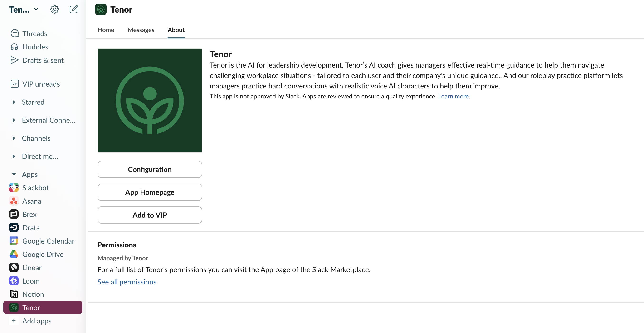Viewport: 644px width, 333px height.
Task: Click the Google Drive label
Action: (43, 254)
